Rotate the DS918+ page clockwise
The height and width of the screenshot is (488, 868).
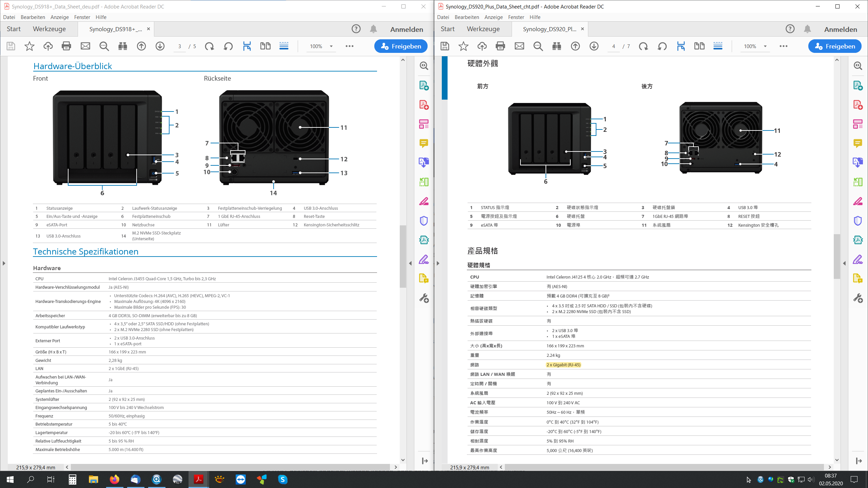(210, 46)
